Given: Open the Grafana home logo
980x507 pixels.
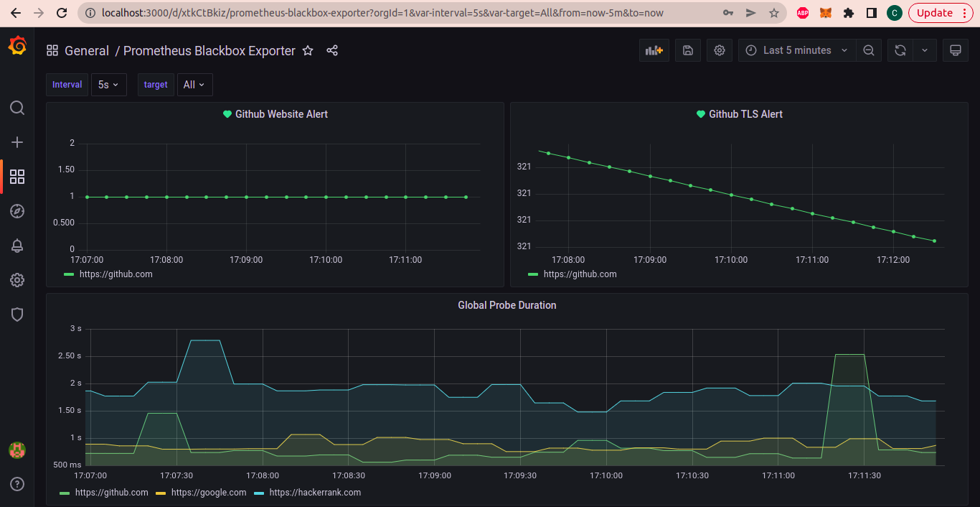Looking at the screenshot, I should pyautogui.click(x=17, y=47).
